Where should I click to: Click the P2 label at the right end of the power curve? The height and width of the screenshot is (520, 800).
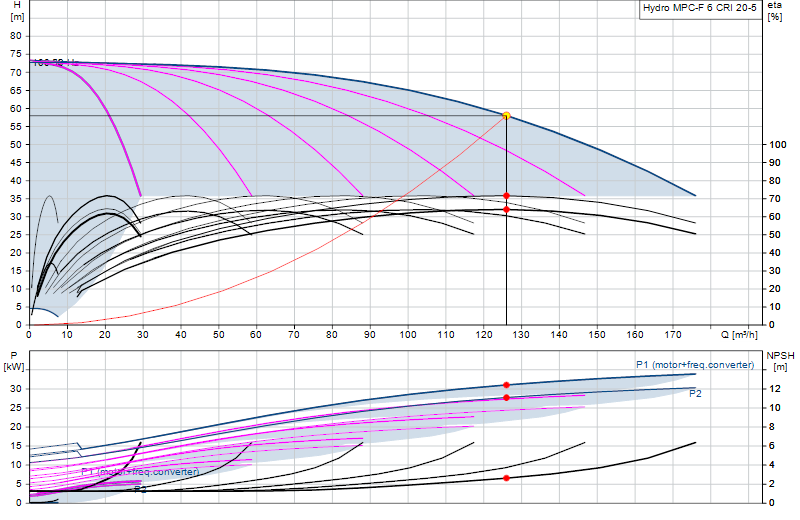tap(695, 393)
